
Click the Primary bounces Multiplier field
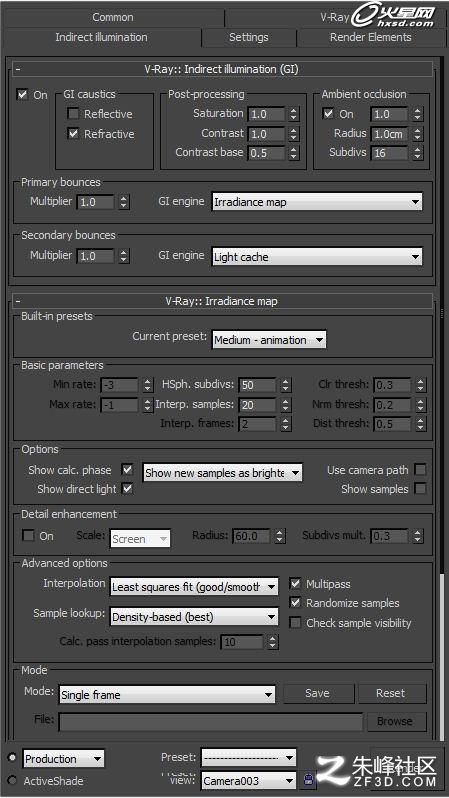[96, 202]
